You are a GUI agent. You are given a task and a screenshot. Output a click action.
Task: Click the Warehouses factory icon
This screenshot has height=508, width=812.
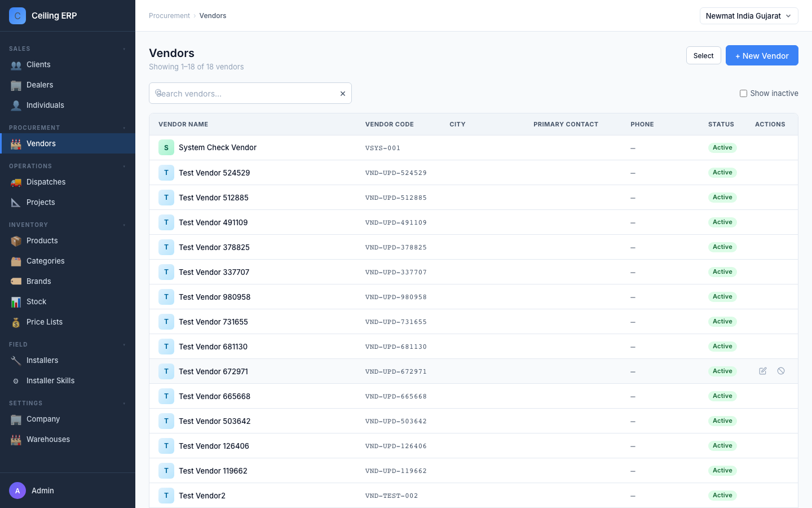coord(16,440)
